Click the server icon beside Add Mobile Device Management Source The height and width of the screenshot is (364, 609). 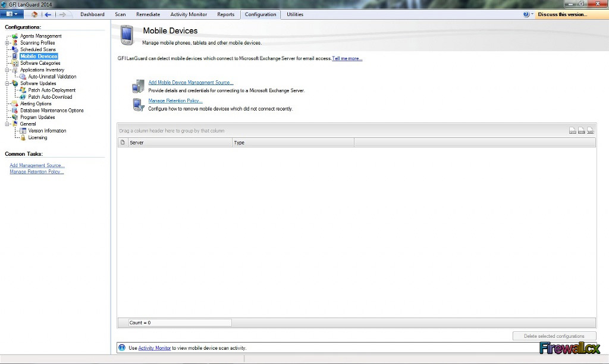pos(138,86)
